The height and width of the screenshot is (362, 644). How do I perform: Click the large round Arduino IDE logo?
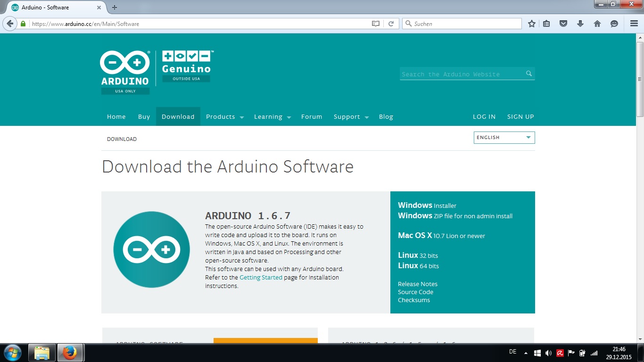click(152, 249)
